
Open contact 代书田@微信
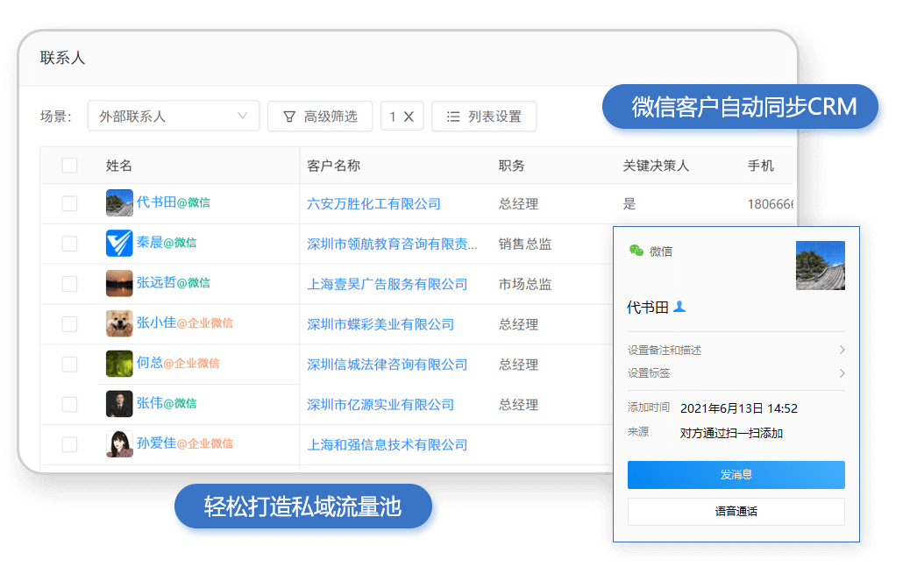(173, 202)
